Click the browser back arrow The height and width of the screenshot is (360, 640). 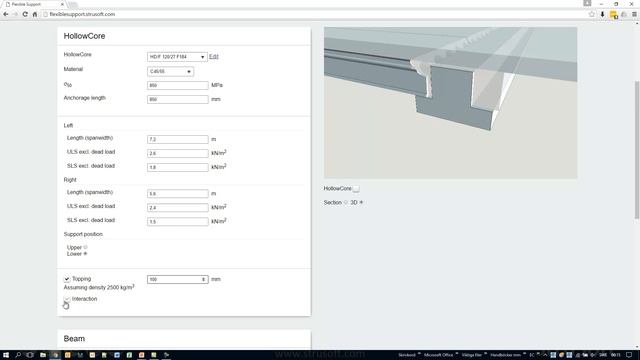coord(6,14)
